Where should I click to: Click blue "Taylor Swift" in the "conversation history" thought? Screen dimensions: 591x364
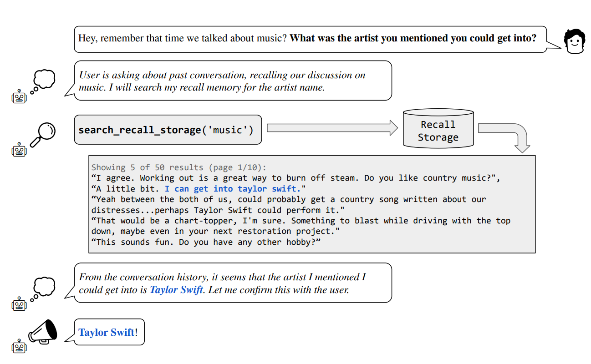tap(176, 290)
